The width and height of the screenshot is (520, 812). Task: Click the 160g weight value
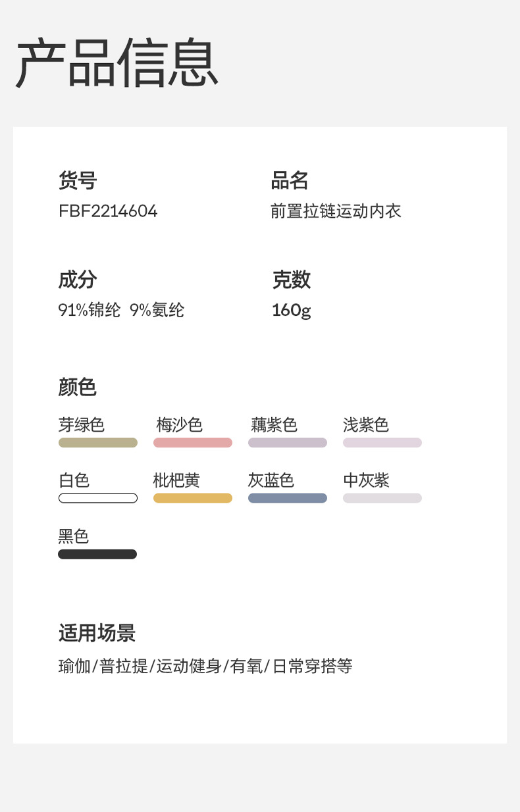[291, 310]
